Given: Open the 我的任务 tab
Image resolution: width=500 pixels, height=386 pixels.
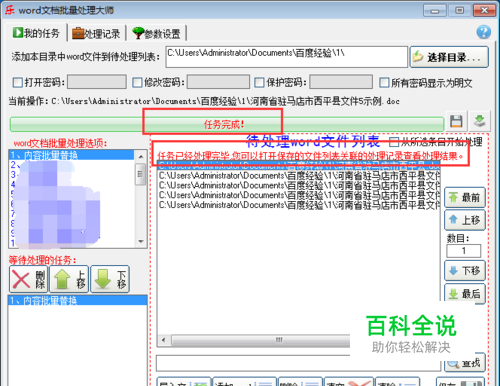Looking at the screenshot, I should 36,33.
